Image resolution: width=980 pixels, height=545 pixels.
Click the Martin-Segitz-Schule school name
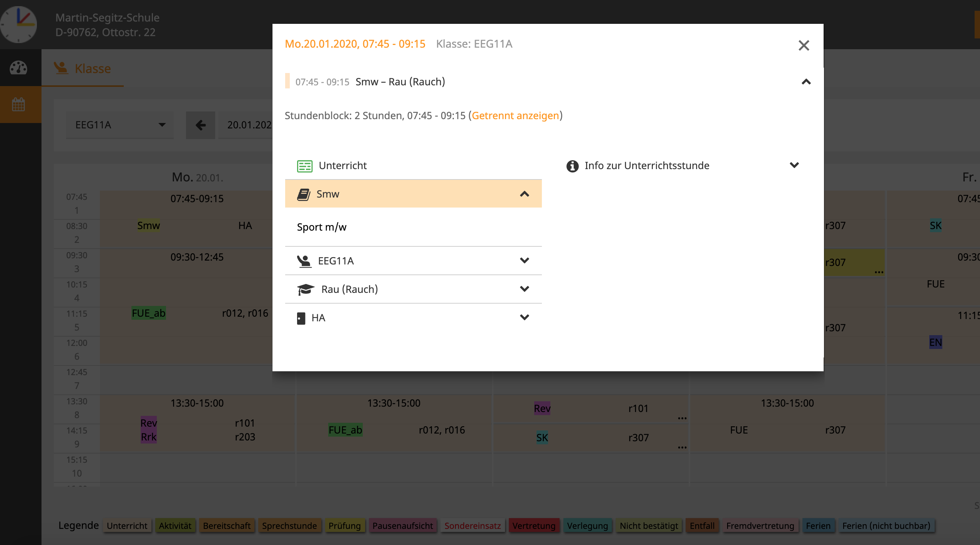(107, 18)
